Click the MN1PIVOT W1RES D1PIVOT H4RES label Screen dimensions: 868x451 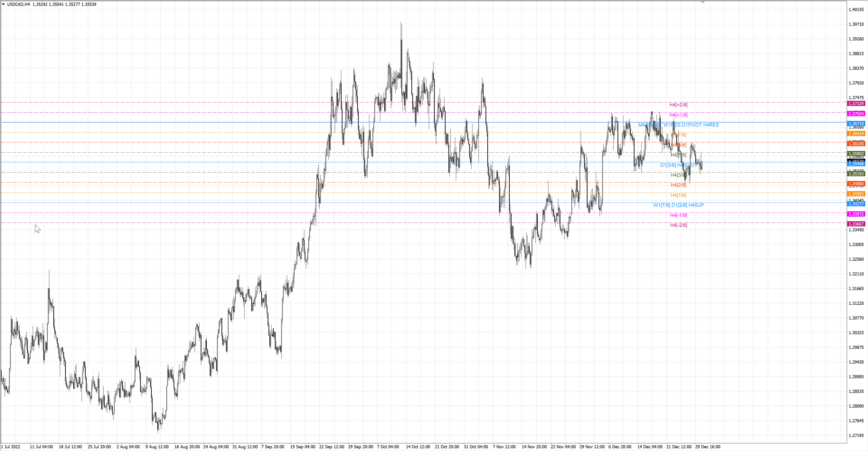point(678,125)
